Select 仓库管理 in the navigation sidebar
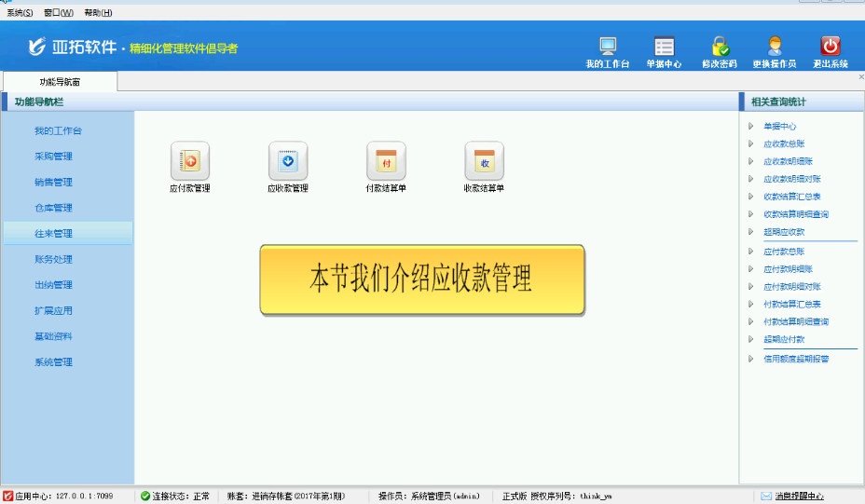 tap(53, 208)
